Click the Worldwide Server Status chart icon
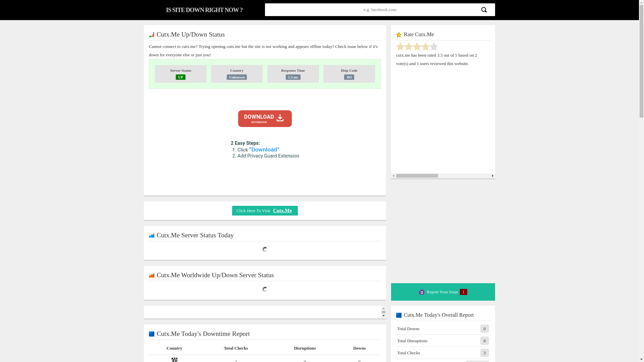 [x=152, y=276]
